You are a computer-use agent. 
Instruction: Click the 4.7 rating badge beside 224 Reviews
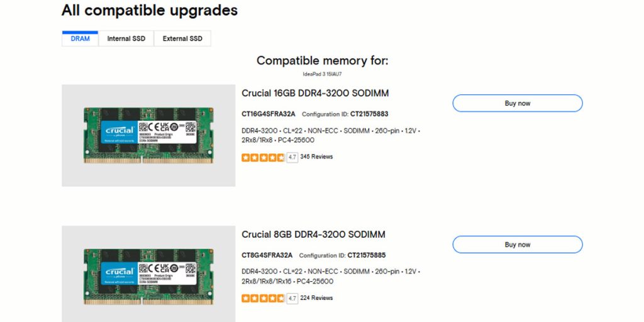click(x=292, y=299)
